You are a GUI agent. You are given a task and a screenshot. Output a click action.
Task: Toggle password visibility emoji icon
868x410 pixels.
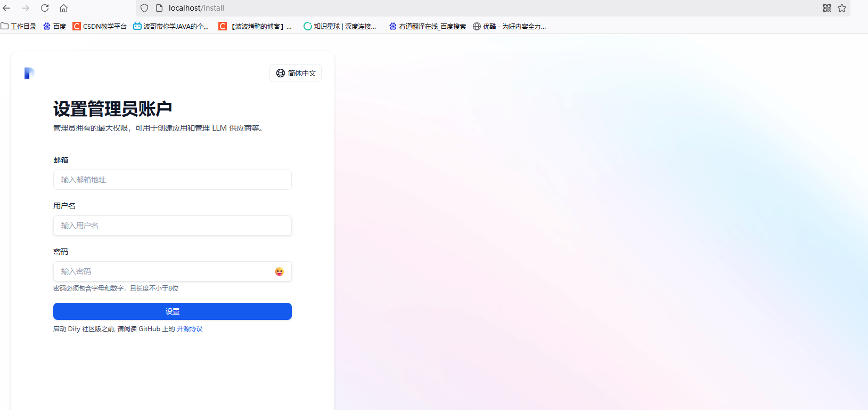279,271
